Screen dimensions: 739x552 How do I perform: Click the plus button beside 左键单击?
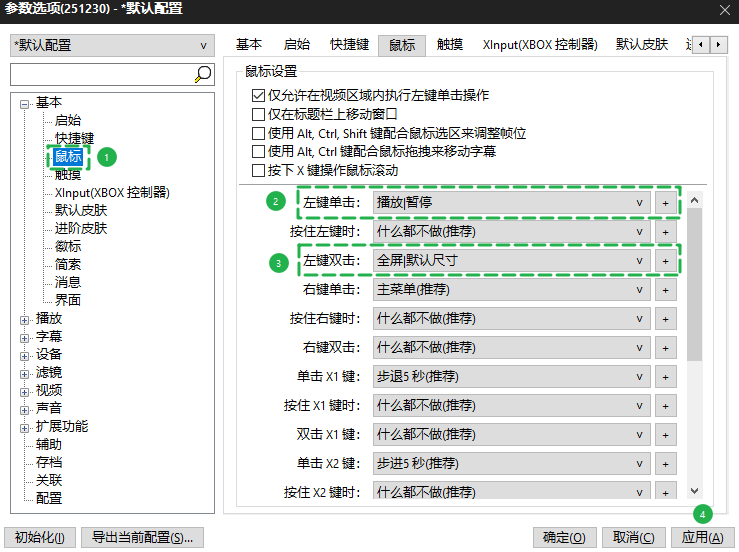point(666,202)
